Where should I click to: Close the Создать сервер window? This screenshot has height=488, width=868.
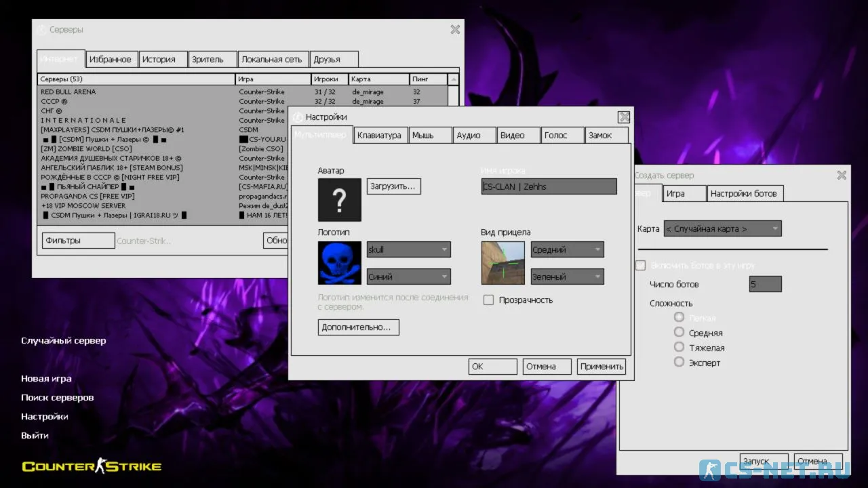click(x=842, y=175)
